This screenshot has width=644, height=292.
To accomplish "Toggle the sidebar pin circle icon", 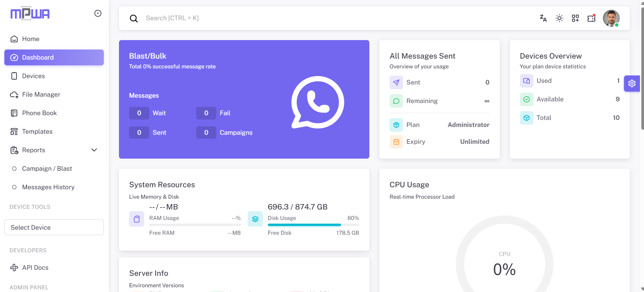I will pos(98,13).
